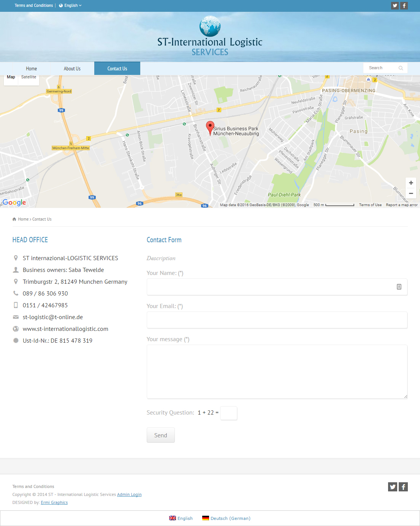
Task: Click into the Your message textarea
Action: coord(277,372)
